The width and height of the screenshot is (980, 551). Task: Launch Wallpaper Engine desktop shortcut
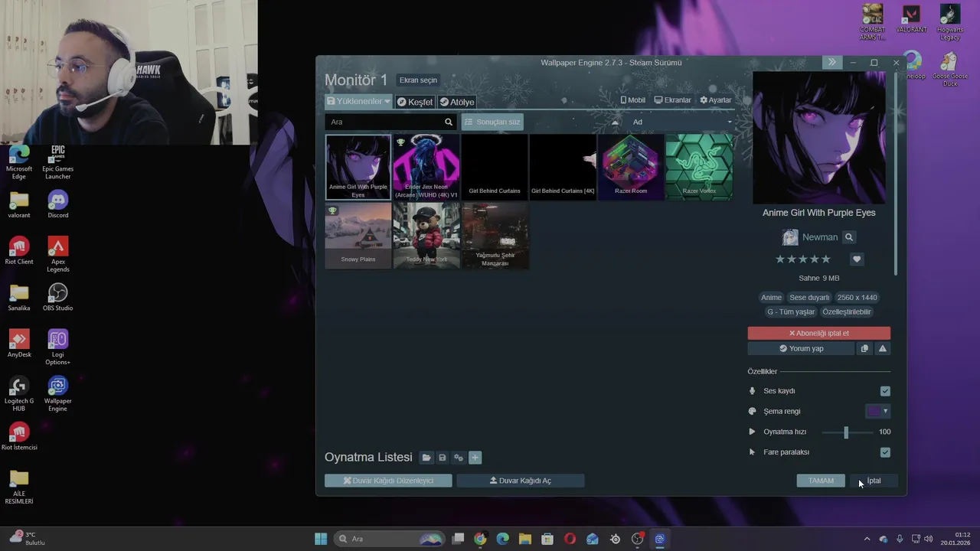click(x=57, y=392)
